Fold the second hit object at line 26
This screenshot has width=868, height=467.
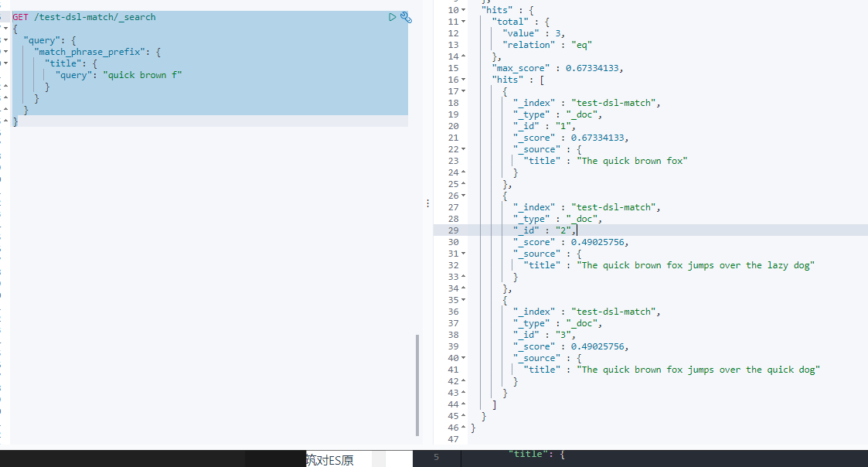point(463,196)
